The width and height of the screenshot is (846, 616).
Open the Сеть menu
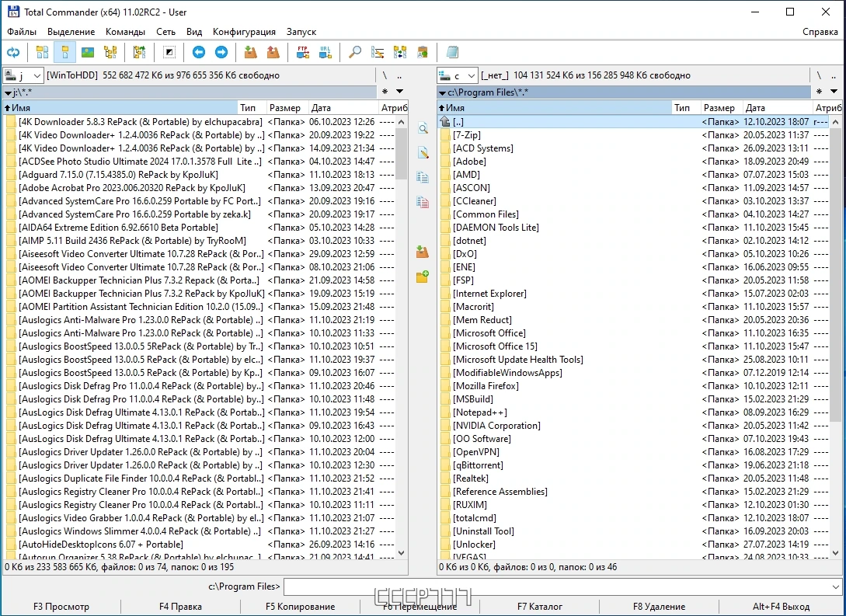point(165,32)
